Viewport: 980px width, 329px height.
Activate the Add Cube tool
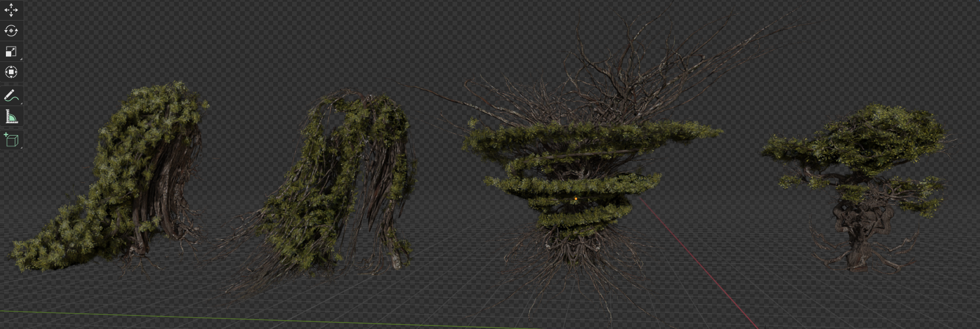11,140
